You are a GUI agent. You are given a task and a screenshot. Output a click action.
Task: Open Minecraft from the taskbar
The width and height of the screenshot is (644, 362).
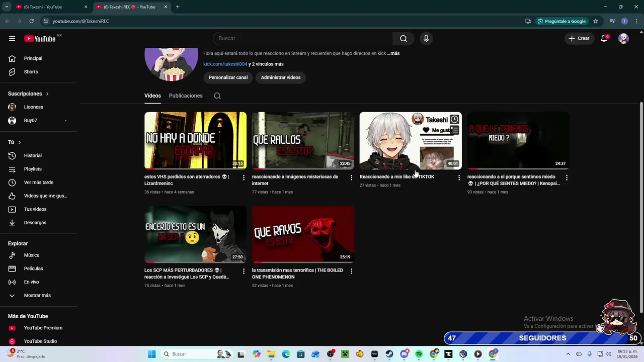(345, 354)
